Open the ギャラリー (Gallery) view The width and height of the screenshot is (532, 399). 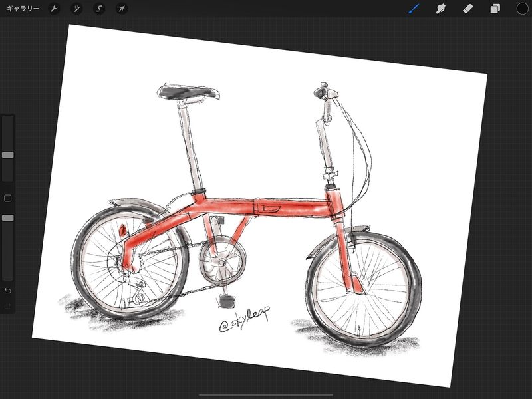23,9
